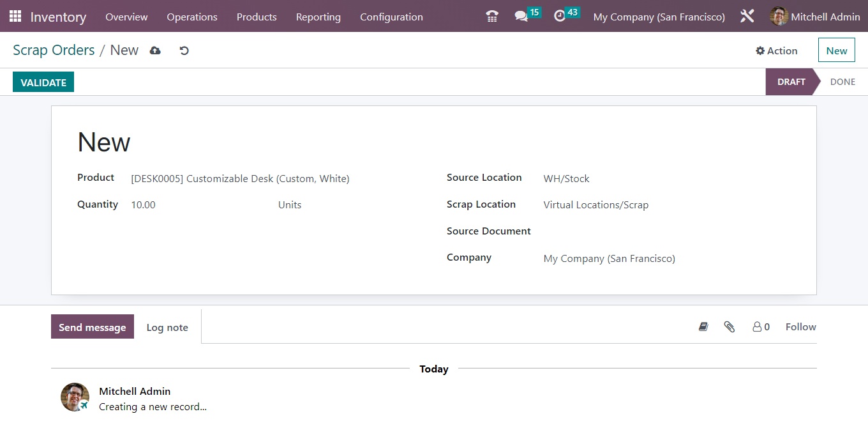Screen dimensions: 868x437
Task: Open the Configuration menu
Action: (391, 17)
